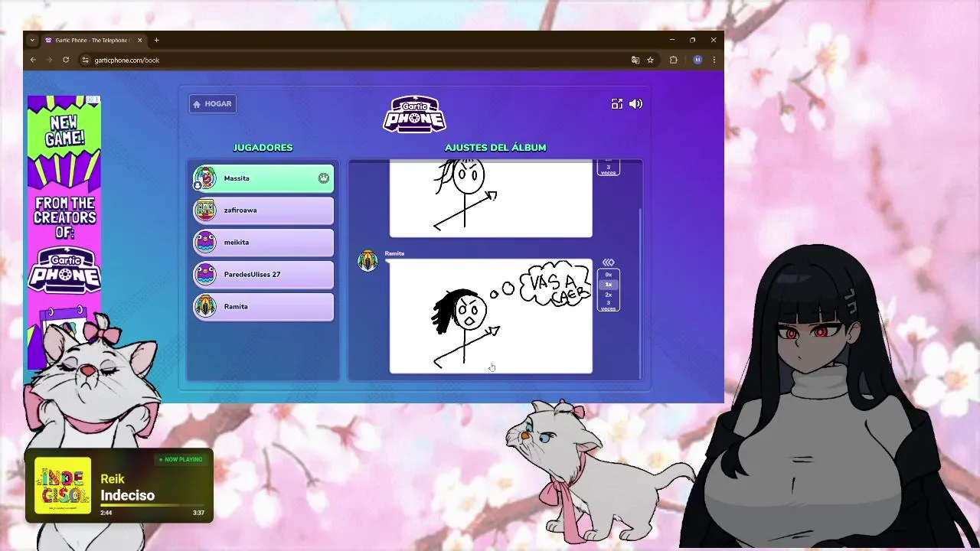Open the Chrome profile M avatar
The image size is (980, 551).
[697, 60]
